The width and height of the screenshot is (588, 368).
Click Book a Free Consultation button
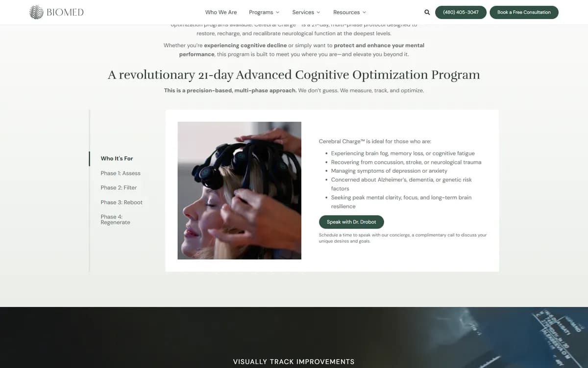tap(524, 12)
